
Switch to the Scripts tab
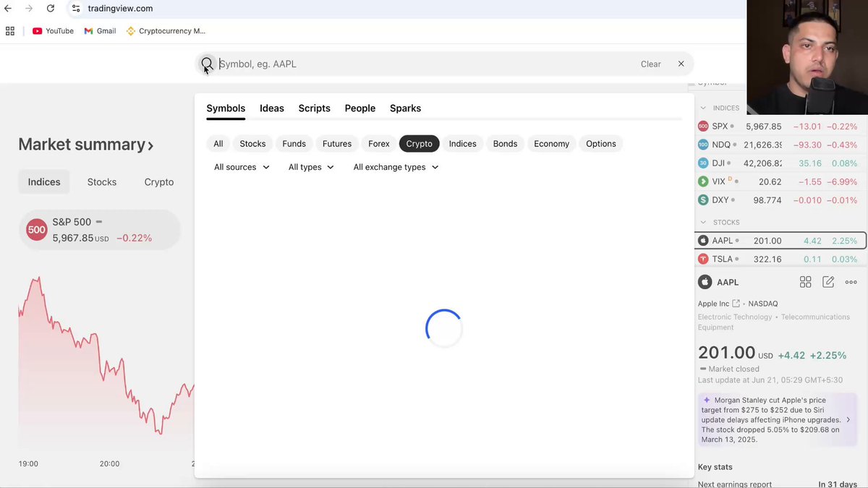[314, 108]
